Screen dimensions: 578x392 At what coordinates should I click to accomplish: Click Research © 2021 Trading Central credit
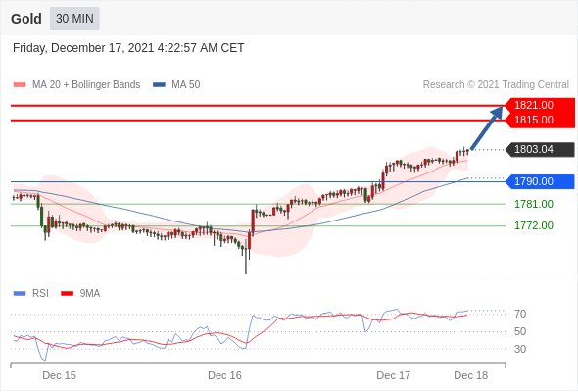[x=496, y=85]
